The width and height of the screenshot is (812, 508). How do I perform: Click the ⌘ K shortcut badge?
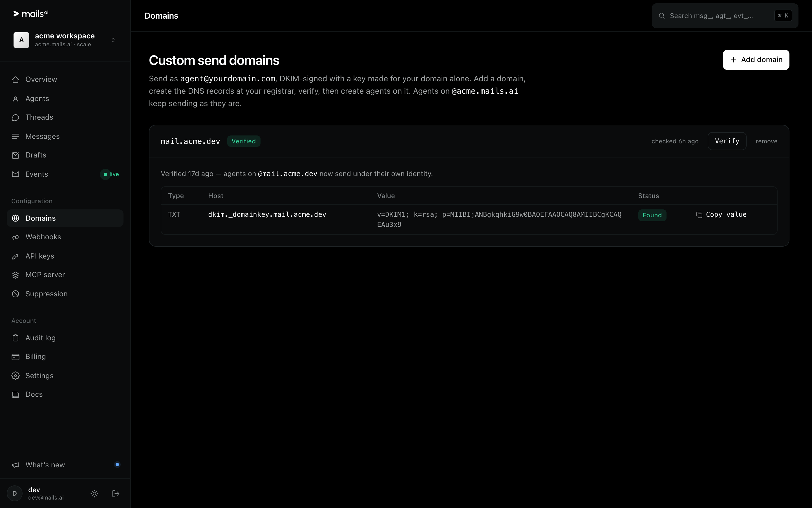click(x=783, y=16)
